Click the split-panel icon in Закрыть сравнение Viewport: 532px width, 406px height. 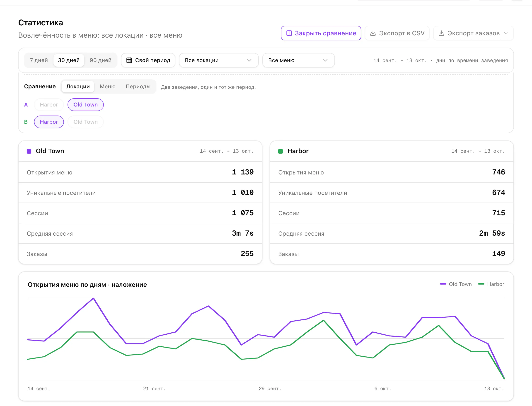[x=289, y=33]
